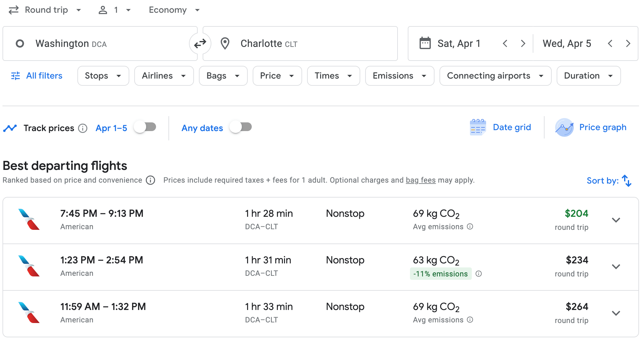The width and height of the screenshot is (644, 346).
Task: Click the origin circle icon by Washington
Action: click(x=20, y=43)
